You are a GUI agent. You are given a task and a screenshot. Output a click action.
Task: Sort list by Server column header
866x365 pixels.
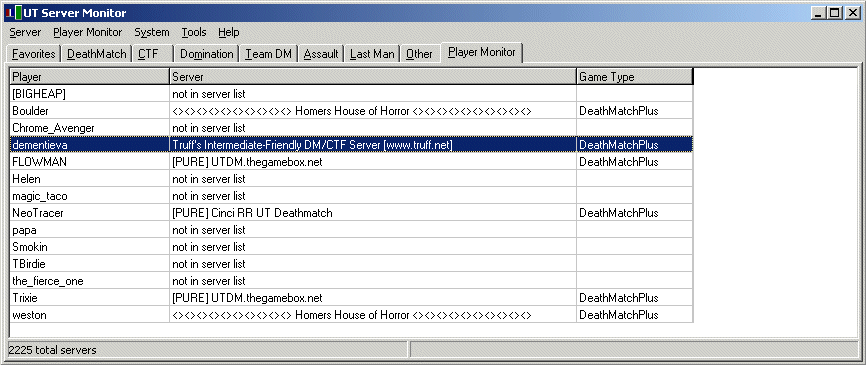[x=373, y=77]
